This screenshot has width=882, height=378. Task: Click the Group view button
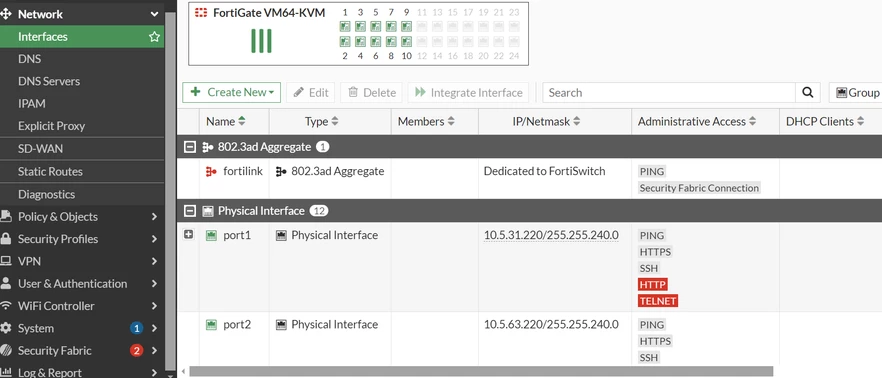coord(856,92)
